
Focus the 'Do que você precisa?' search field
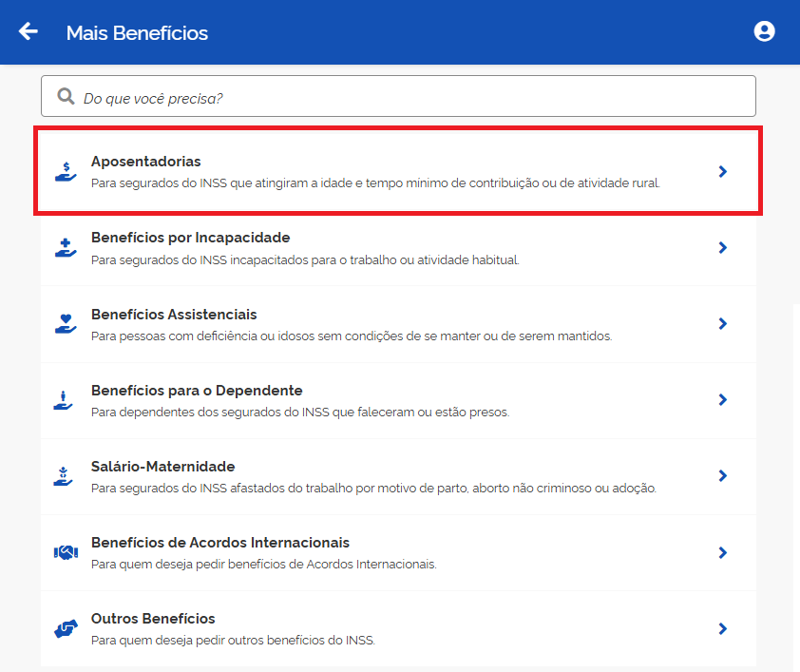(x=398, y=96)
